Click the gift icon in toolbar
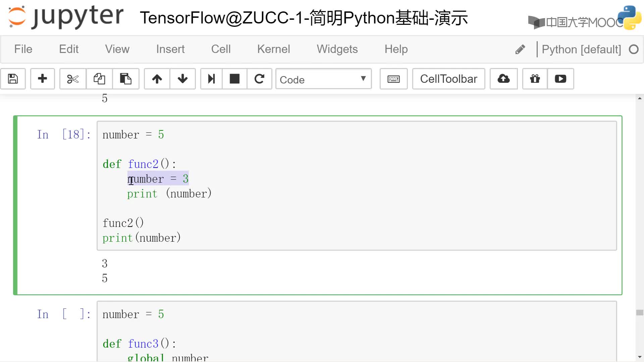This screenshot has width=644, height=362. tap(535, 79)
